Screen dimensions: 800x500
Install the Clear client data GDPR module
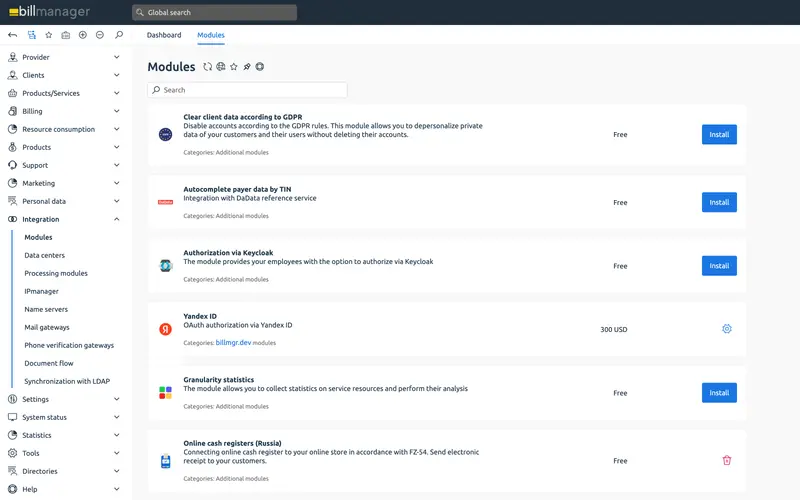coord(719,135)
